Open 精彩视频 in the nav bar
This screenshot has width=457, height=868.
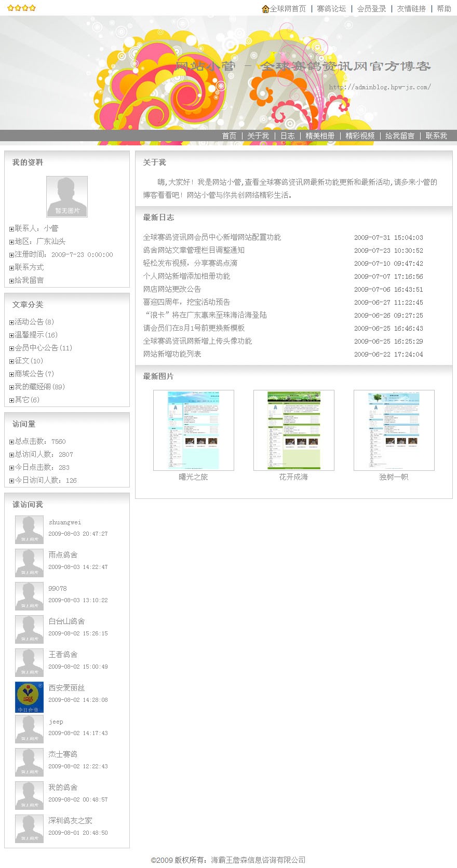point(360,136)
